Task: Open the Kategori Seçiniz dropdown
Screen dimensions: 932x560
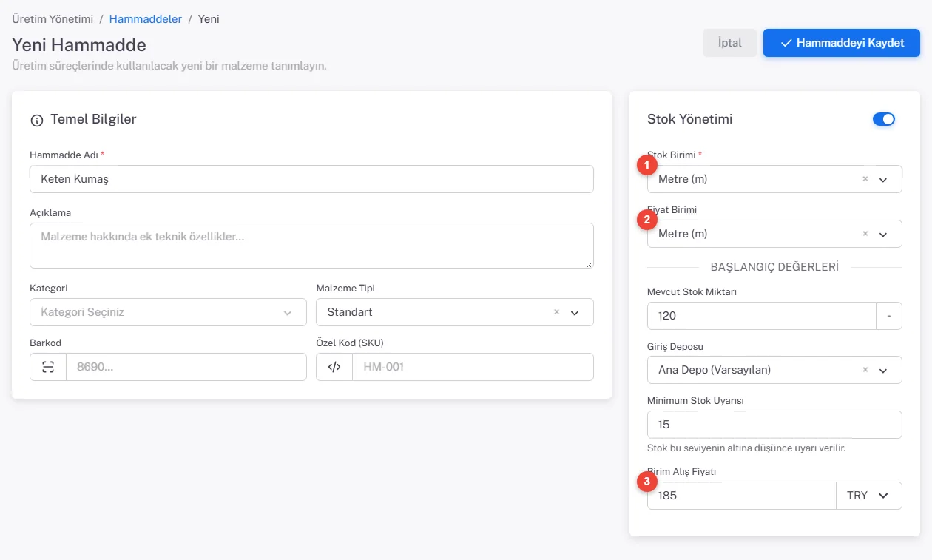Action: pyautogui.click(x=168, y=312)
